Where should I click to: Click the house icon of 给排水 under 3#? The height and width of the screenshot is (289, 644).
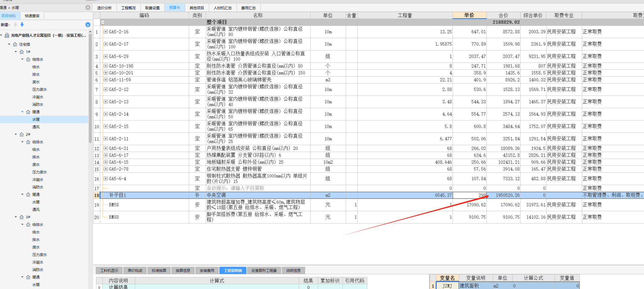[x=28, y=225]
